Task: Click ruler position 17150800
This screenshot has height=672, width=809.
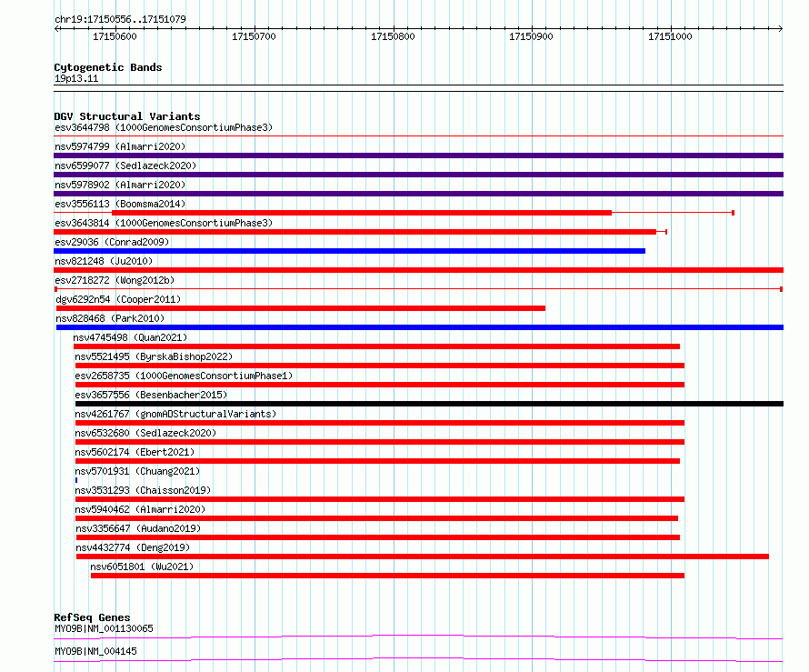Action: coord(393,36)
